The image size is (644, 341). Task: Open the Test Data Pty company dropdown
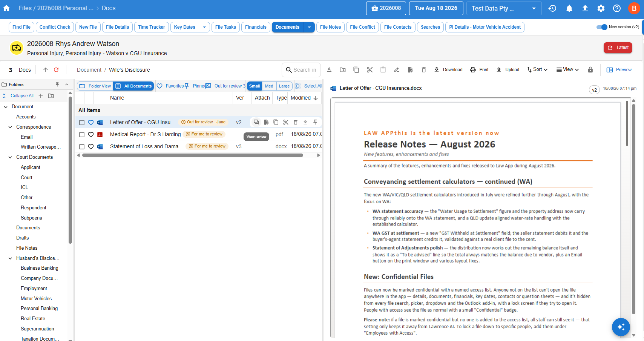tap(504, 8)
